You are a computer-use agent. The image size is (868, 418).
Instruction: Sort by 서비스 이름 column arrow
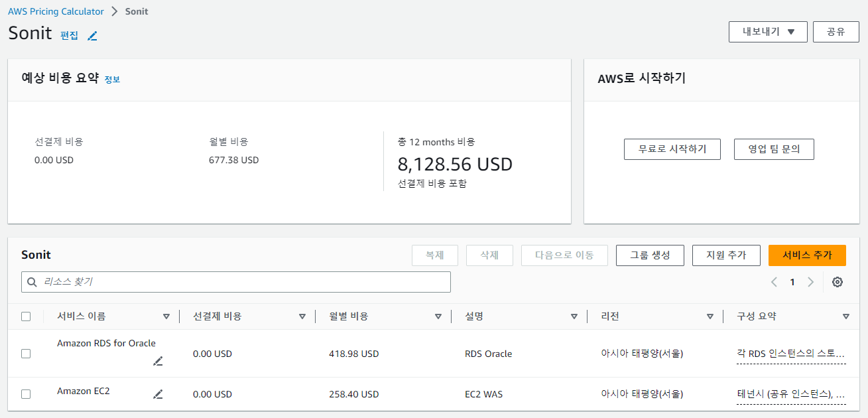tap(166, 316)
